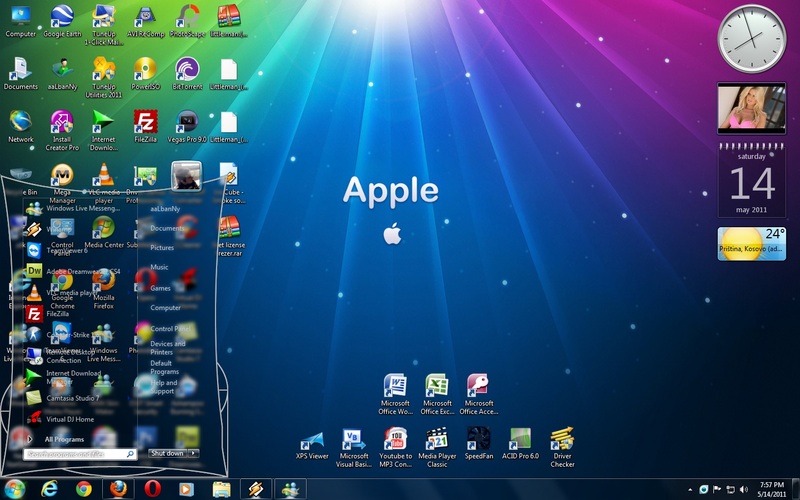The height and width of the screenshot is (500, 800).
Task: Click the Start menu user account picture
Action: click(x=186, y=176)
